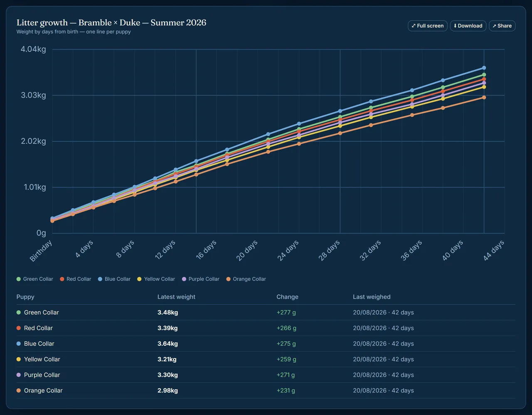
Task: Click the final data point on the red line
Action: [484, 79]
